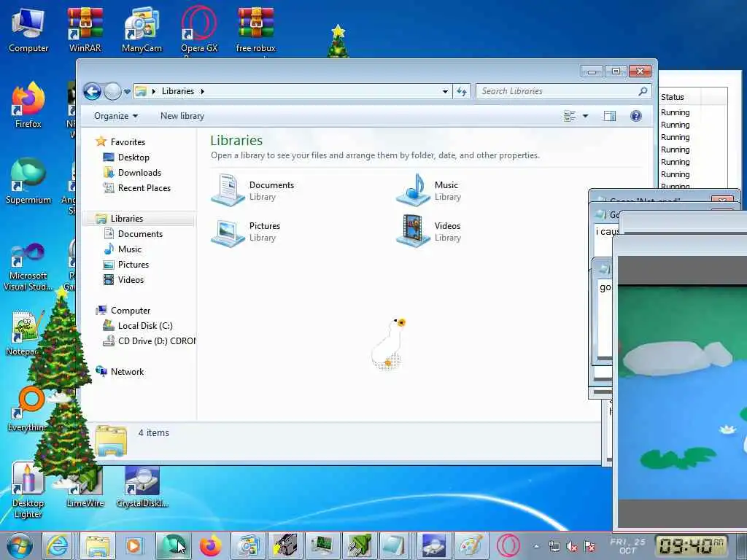Open the Organize dropdown menu
The height and width of the screenshot is (560, 747).
[x=116, y=116]
